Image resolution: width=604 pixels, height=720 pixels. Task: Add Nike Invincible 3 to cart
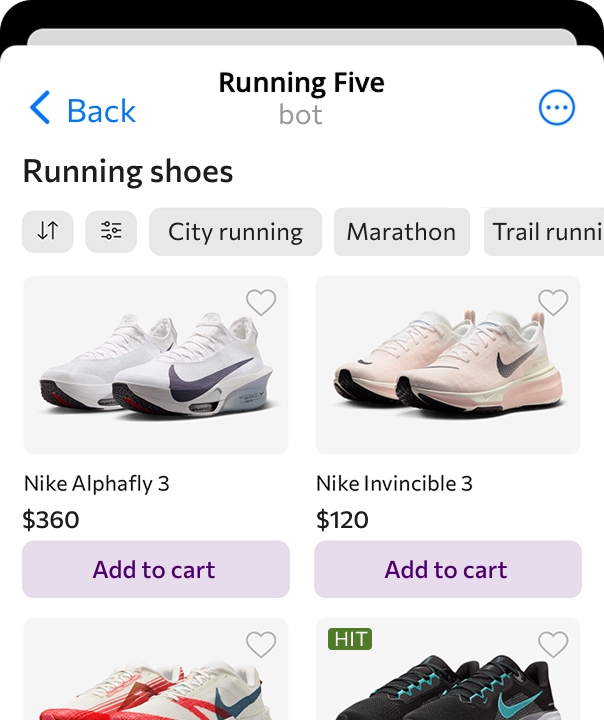pyautogui.click(x=447, y=569)
